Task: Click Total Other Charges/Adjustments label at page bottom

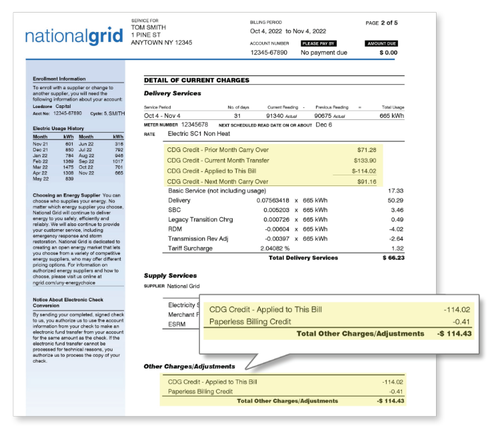Action: (287, 401)
